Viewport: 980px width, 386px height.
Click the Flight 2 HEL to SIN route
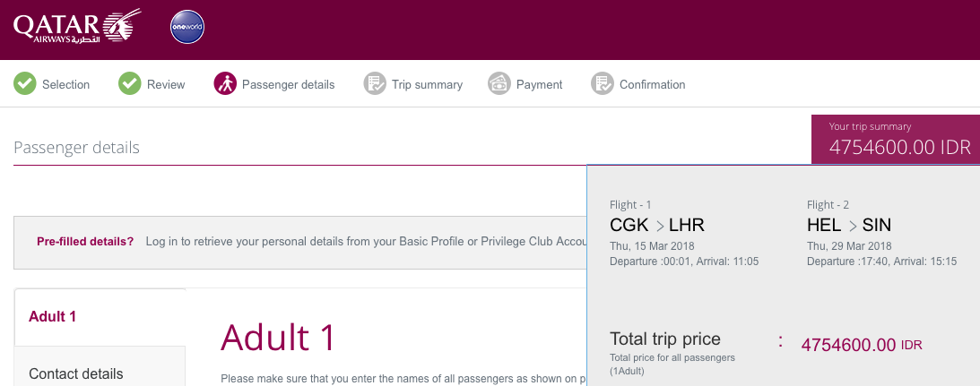pyautogui.click(x=848, y=225)
